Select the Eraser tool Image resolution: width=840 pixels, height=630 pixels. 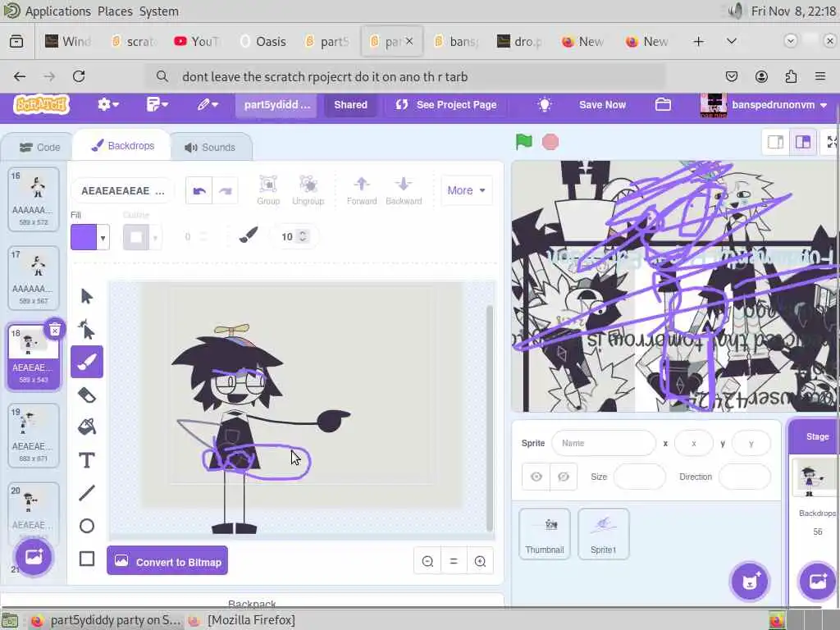pos(87,395)
